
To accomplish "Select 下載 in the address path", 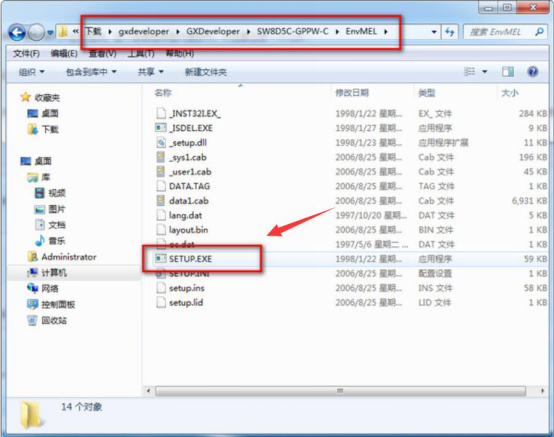I will pos(94,31).
